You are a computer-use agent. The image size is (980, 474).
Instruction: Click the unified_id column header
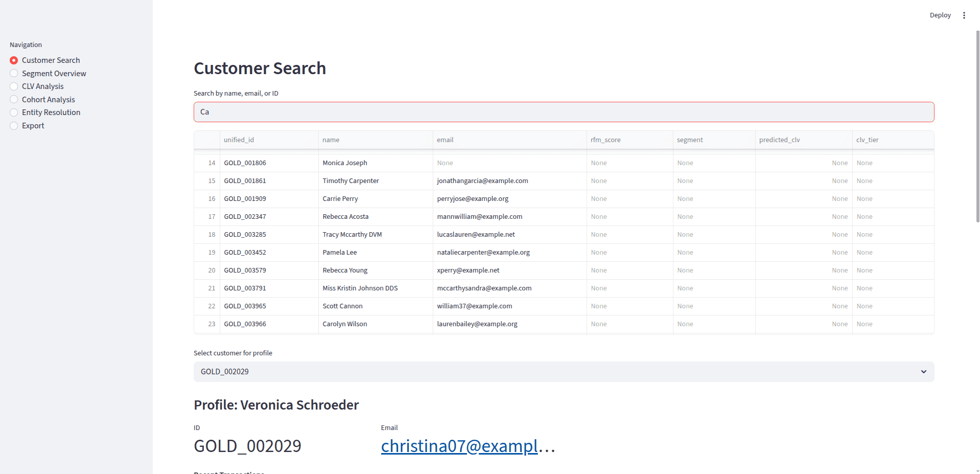(239, 140)
